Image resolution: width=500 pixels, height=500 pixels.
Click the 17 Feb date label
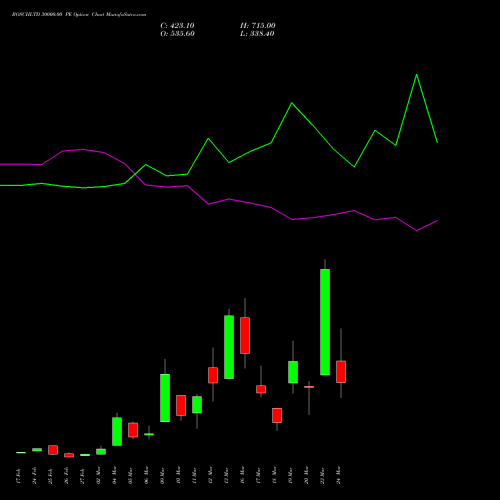coord(18,476)
